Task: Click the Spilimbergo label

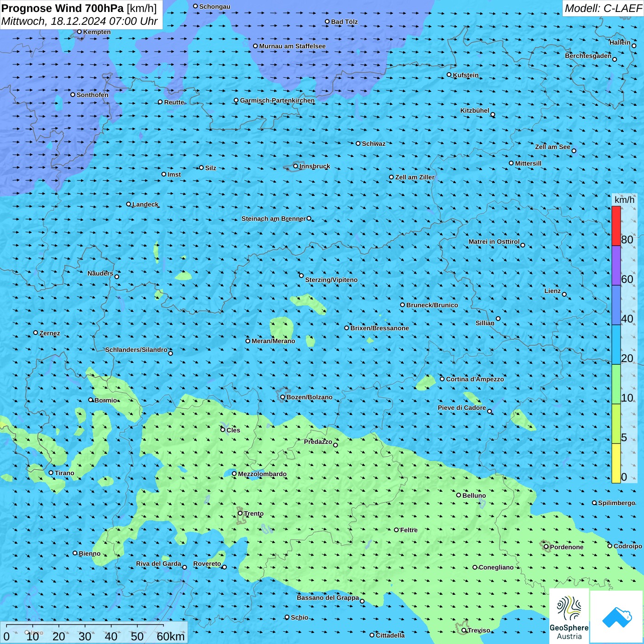Action: pos(616,503)
